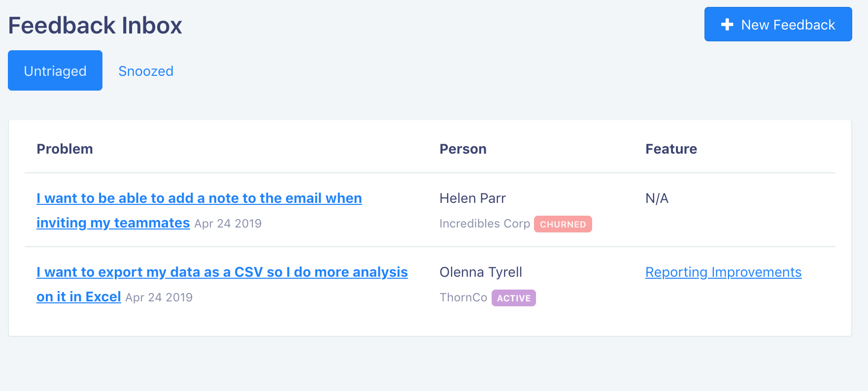Screen dimensions: 868x391
Task: Open the Snoozed tab
Action: 146,71
